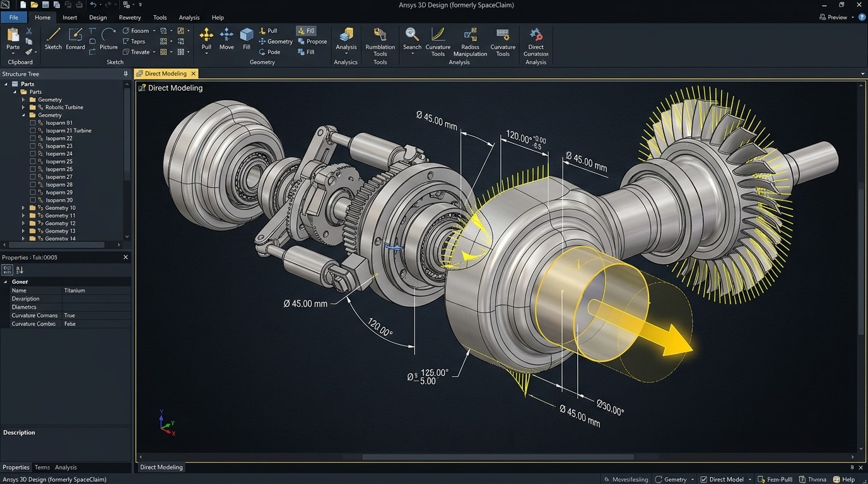Select the Sketch pencil tool

[53, 39]
